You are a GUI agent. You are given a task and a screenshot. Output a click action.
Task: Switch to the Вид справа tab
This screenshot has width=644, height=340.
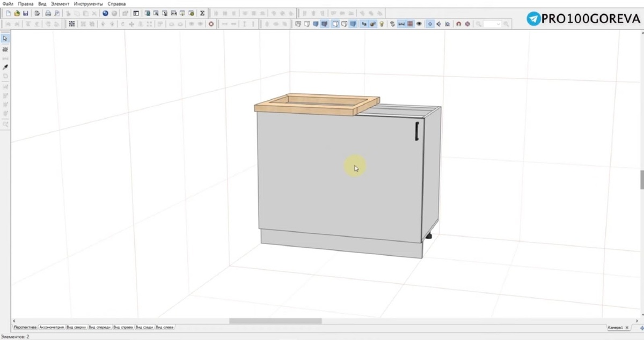123,327
